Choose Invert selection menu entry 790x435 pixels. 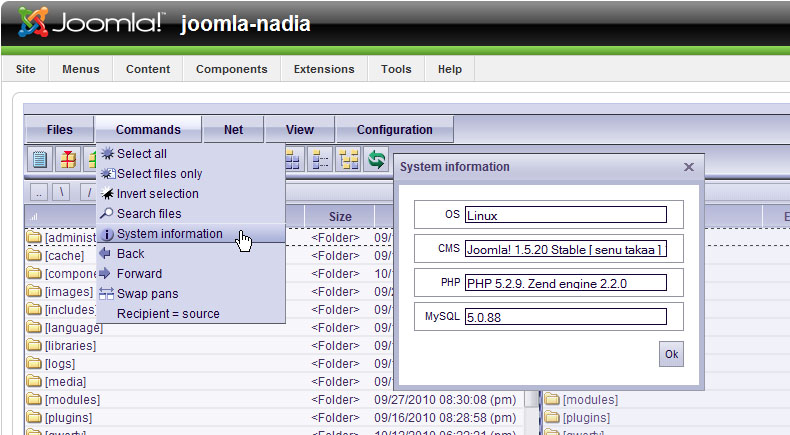(191, 194)
